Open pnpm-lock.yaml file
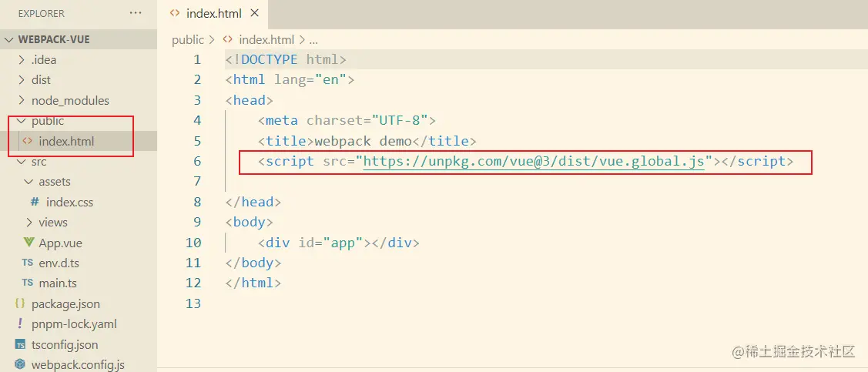The width and height of the screenshot is (868, 372). pyautogui.click(x=79, y=323)
